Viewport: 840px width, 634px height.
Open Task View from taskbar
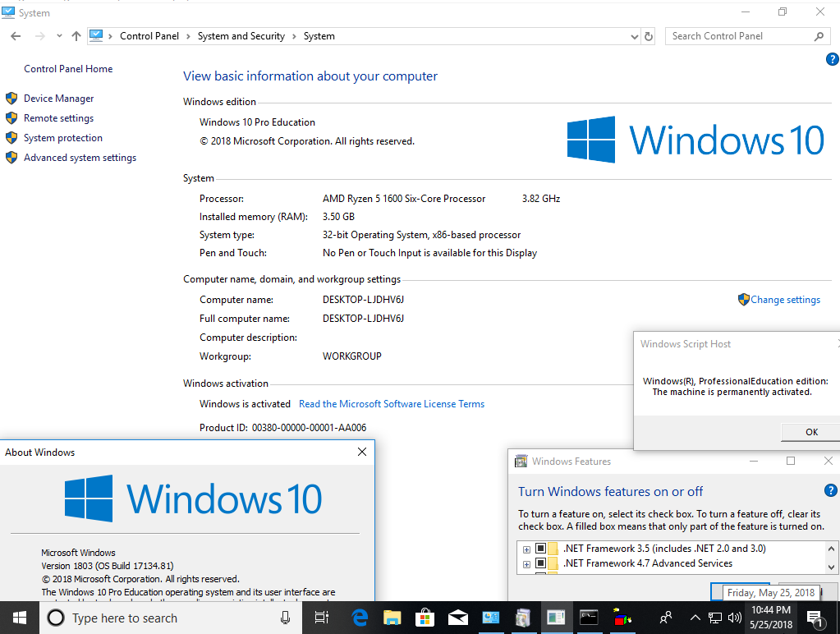coord(322,618)
